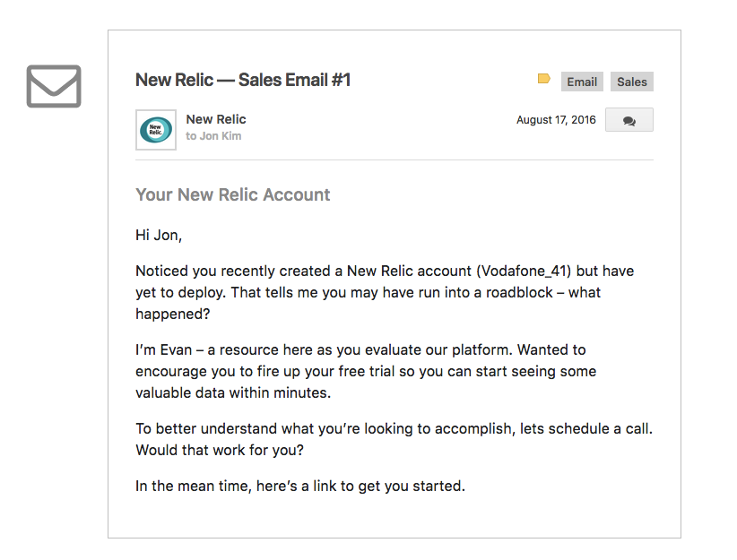Click the paragraph starting with I'm Evan
This screenshot has height=560, width=737.
(366, 371)
